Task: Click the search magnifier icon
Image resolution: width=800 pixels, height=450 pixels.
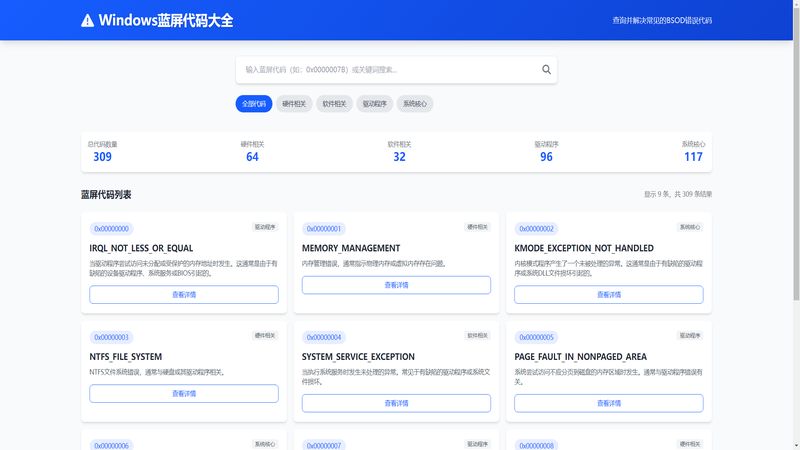Action: pyautogui.click(x=546, y=70)
